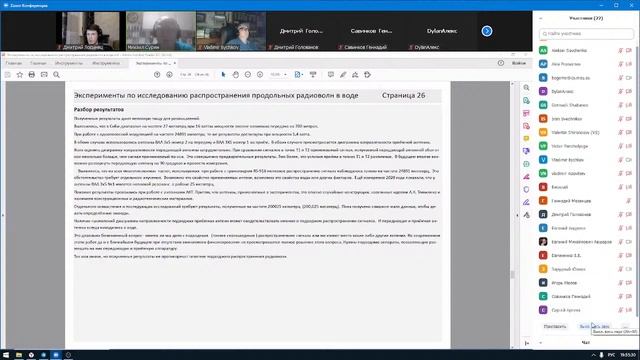Screen dimensions: 640x360
Task: Select Евгений Михайлович participant row
Action: pyautogui.click(x=585, y=242)
